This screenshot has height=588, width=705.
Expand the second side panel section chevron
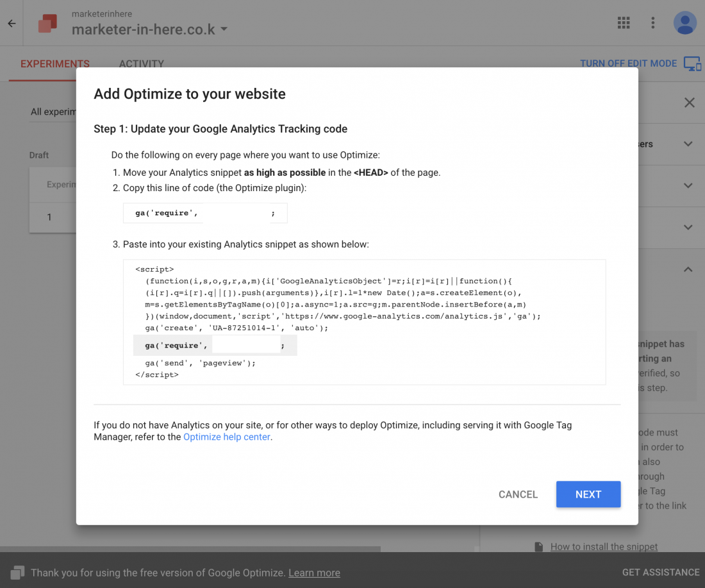click(x=688, y=185)
